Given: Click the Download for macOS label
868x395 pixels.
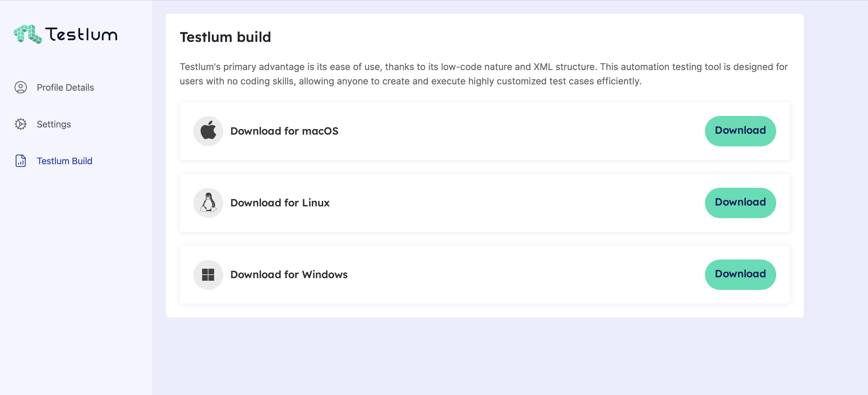Looking at the screenshot, I should 284,131.
